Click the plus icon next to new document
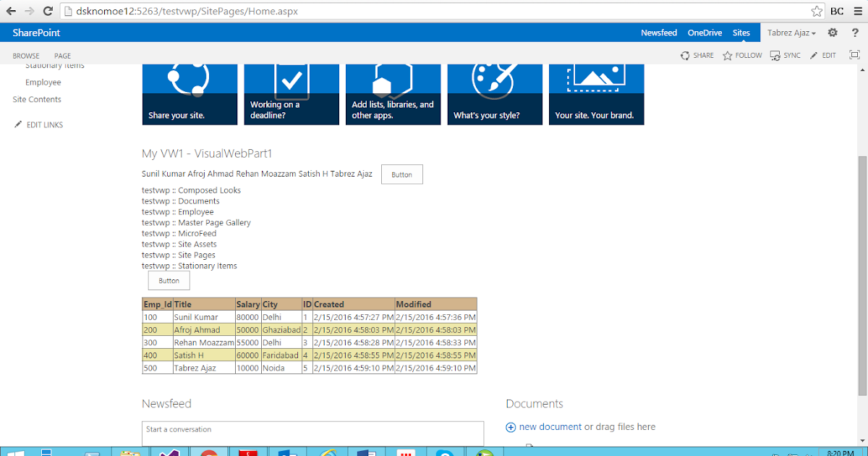868x456 pixels. [511, 427]
